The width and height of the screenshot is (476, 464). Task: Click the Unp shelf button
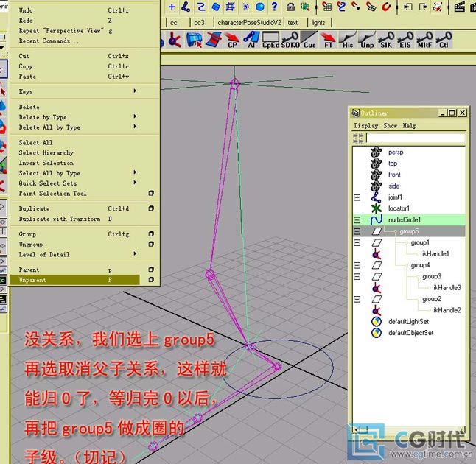(x=367, y=40)
